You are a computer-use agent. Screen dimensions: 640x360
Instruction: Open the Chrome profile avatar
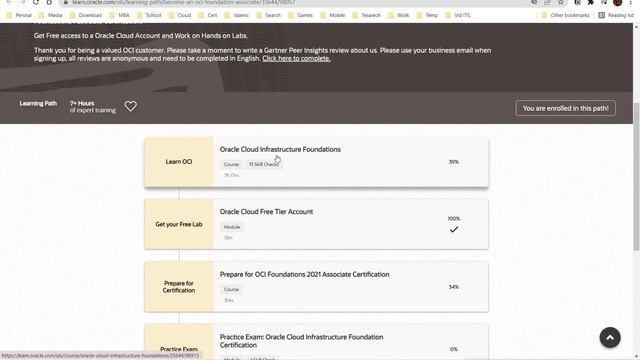coord(618,2)
